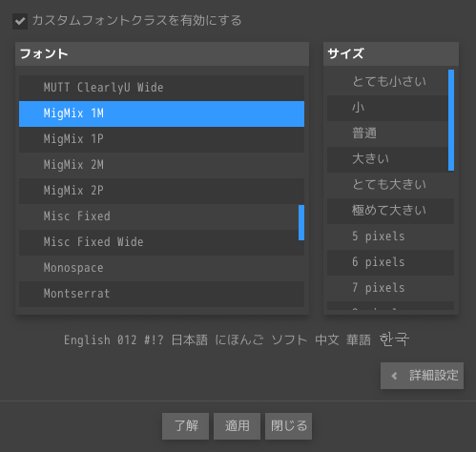Choose the Monospace font entry
The height and width of the screenshot is (452, 476).
coord(161,268)
